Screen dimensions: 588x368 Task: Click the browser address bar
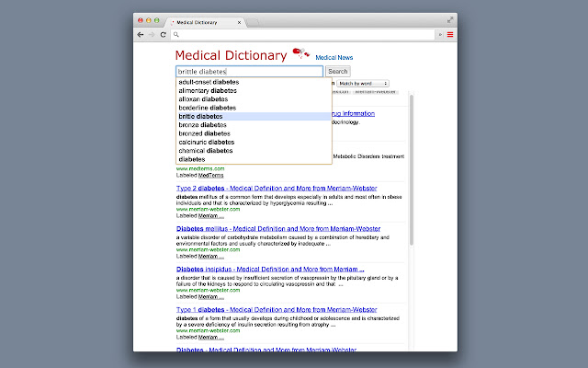[x=303, y=35]
